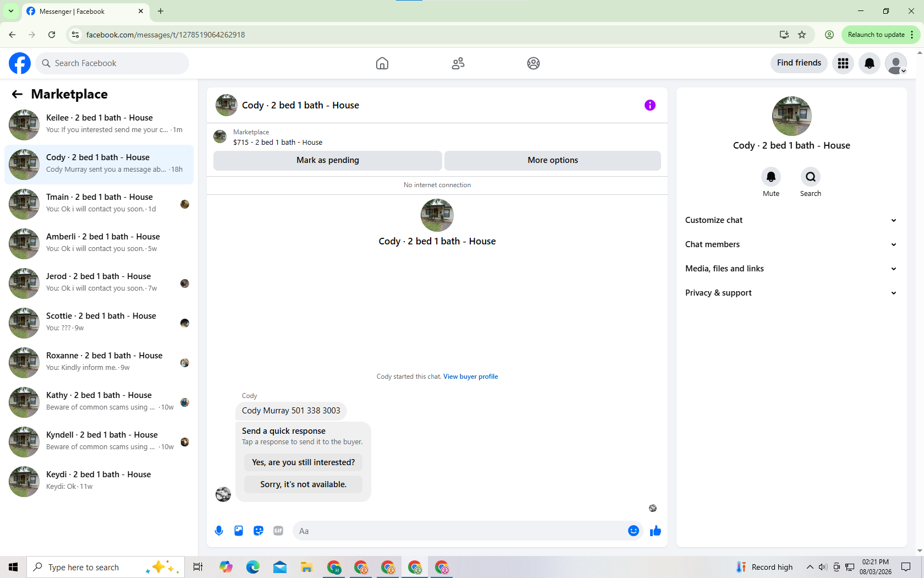Attach a photo file icon

tap(239, 531)
